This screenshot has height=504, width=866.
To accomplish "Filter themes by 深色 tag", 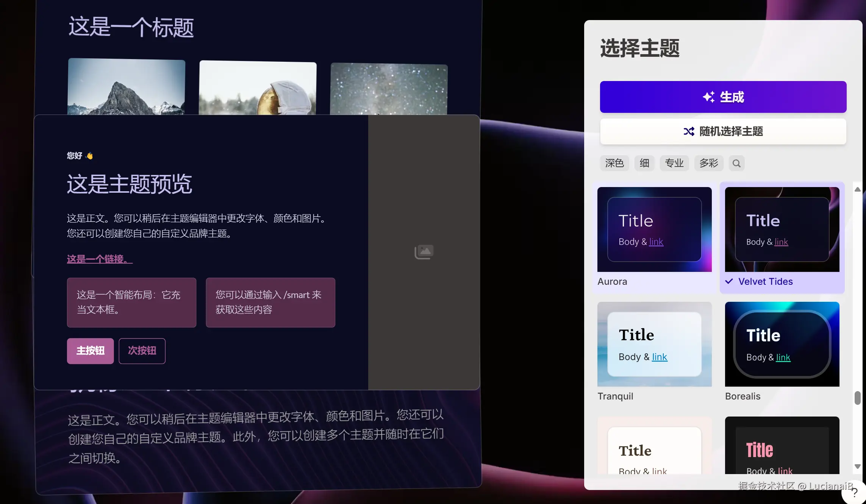I will pos(614,163).
